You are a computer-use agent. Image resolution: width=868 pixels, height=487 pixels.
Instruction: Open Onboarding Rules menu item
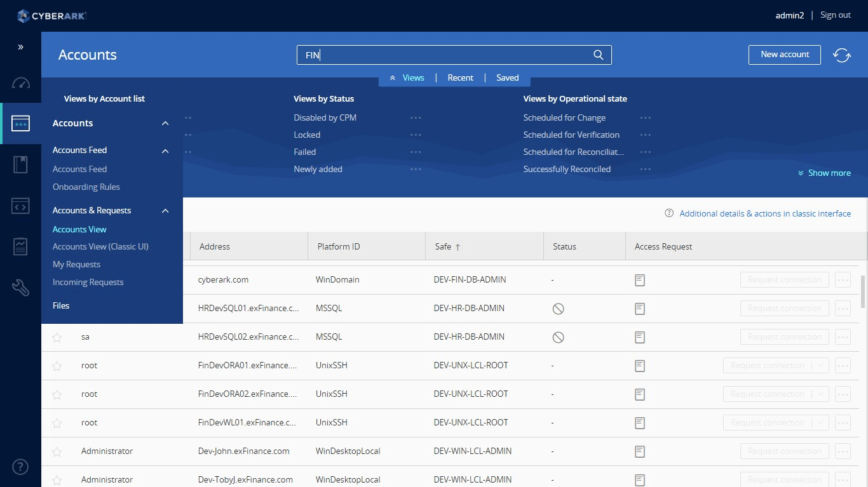click(x=86, y=187)
